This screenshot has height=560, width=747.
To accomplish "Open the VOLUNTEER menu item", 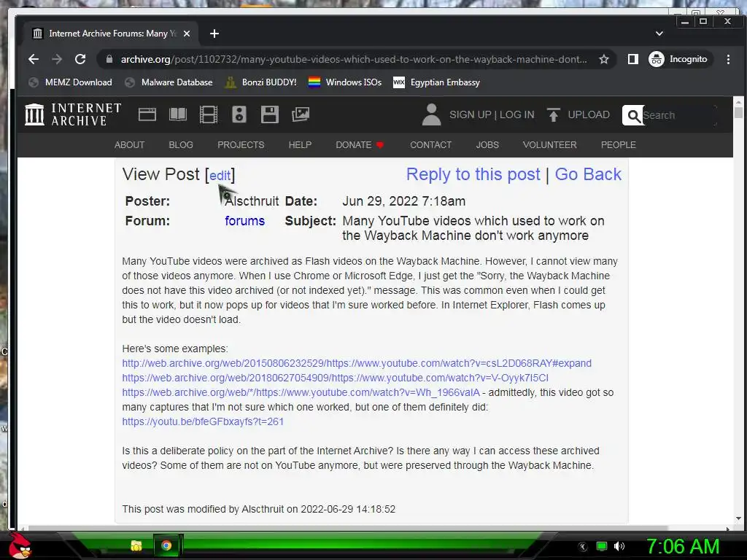I will 549,145.
